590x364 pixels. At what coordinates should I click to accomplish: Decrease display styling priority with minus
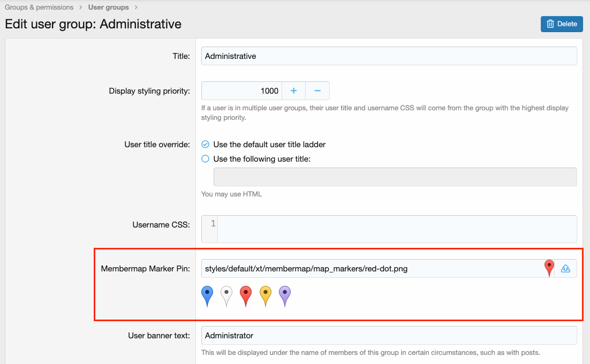tap(317, 91)
